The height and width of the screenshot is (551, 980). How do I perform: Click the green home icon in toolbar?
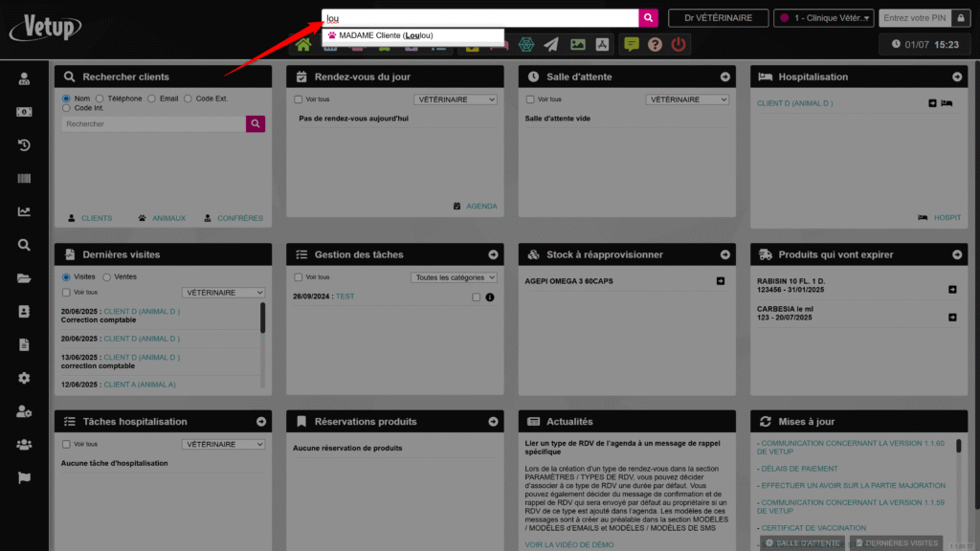coord(303,45)
